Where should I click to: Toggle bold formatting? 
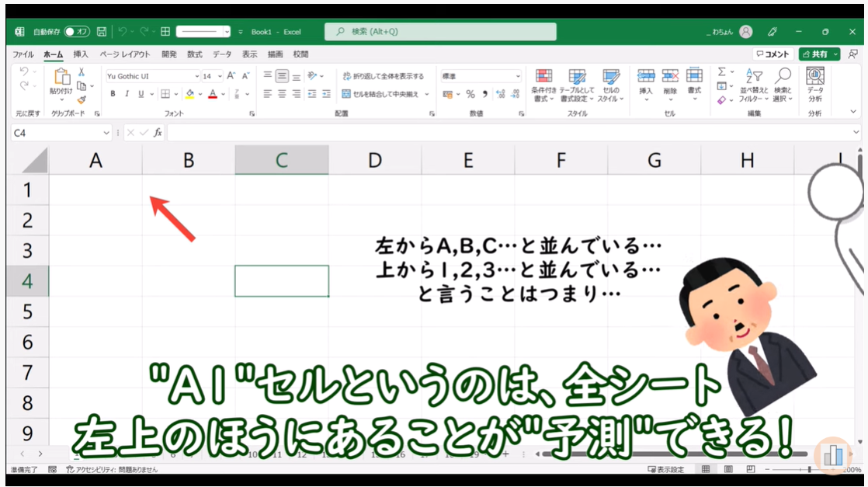[113, 94]
